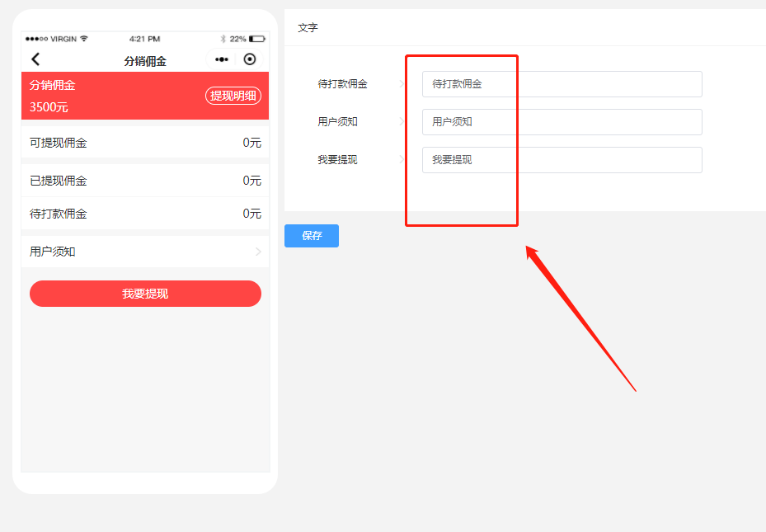The height and width of the screenshot is (532, 766).
Task: Click the 我要提现 text input field
Action: pos(562,160)
